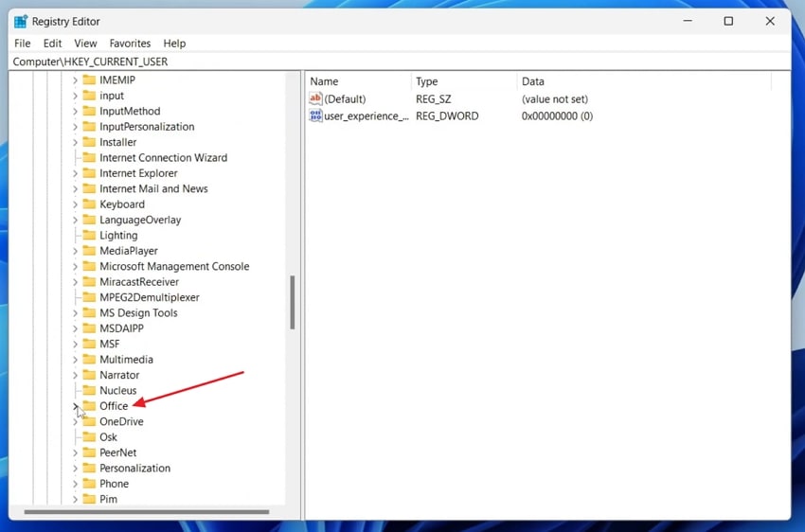Minimize the Registry Editor window
Screen dimensions: 805x532
point(688,21)
